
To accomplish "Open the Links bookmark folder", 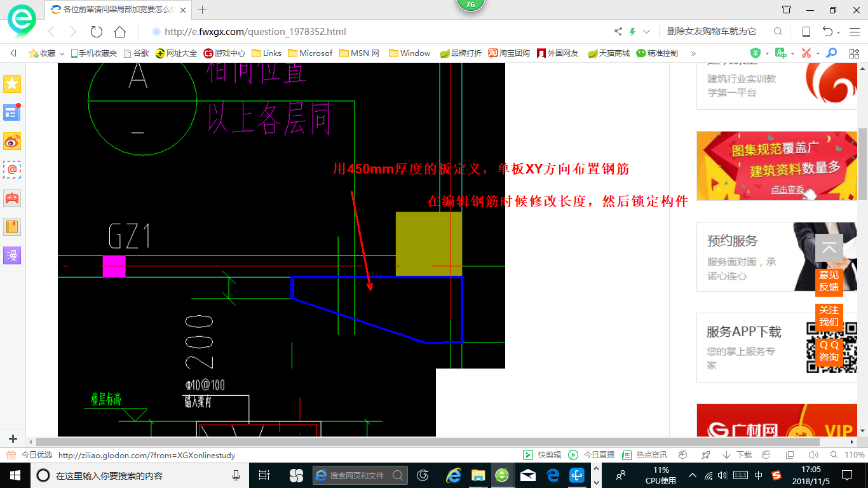I will pos(267,53).
